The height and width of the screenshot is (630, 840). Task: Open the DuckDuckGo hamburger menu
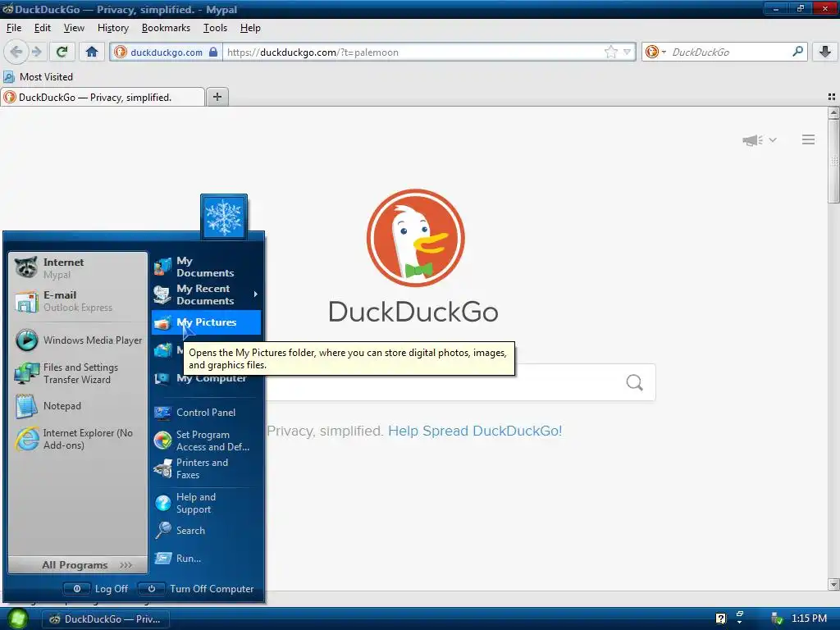click(808, 139)
